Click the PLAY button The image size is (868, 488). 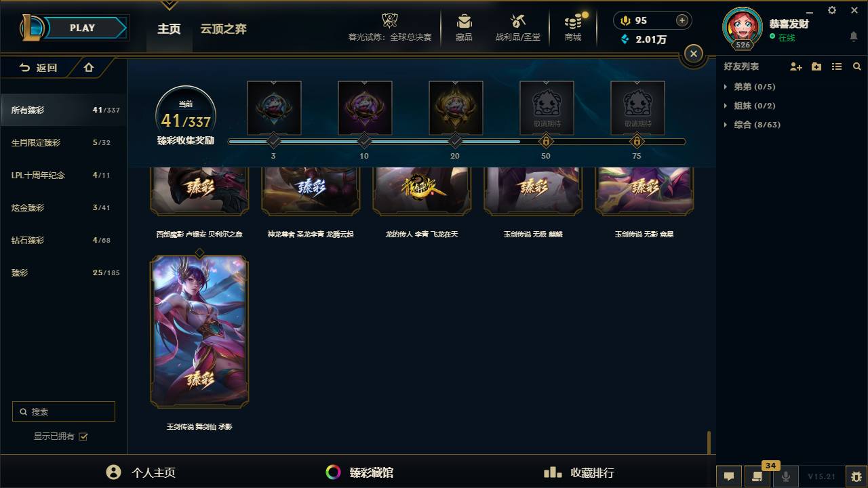(x=82, y=28)
